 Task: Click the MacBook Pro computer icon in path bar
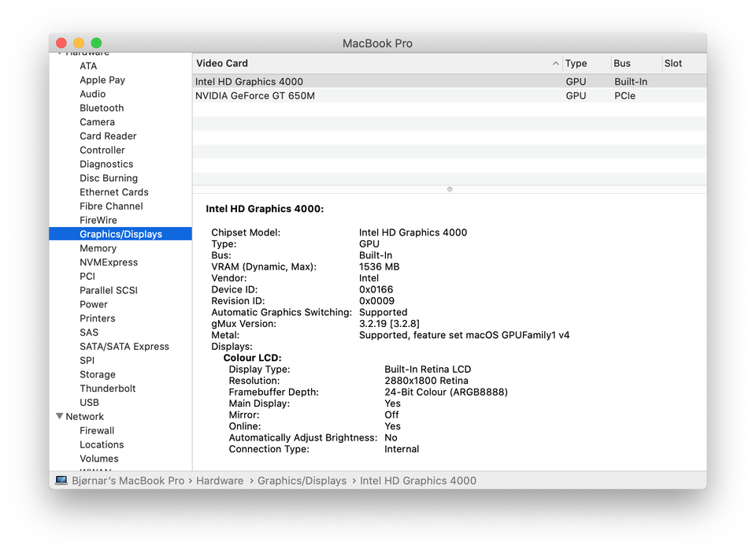61,480
